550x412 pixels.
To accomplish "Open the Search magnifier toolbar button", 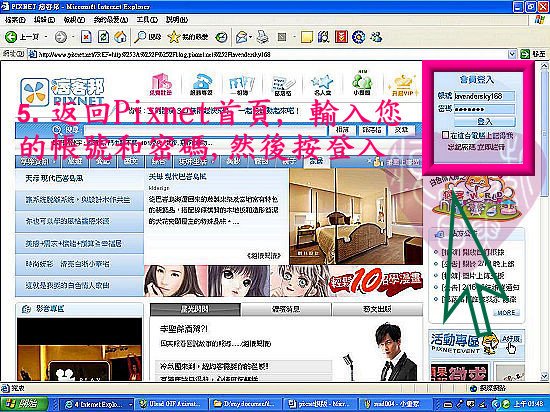I will tap(147, 37).
